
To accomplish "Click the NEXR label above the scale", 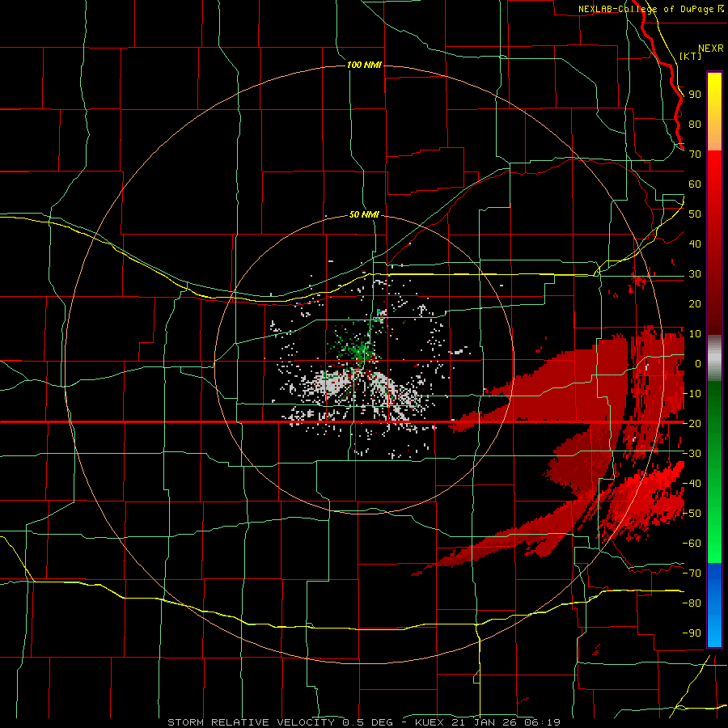I will coord(711,49).
